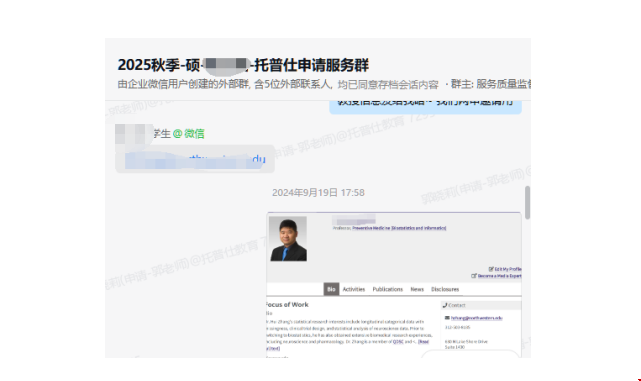Image resolution: width=641 pixels, height=381 pixels.
Task: Click the Focus of Work heading
Action: [x=287, y=305]
